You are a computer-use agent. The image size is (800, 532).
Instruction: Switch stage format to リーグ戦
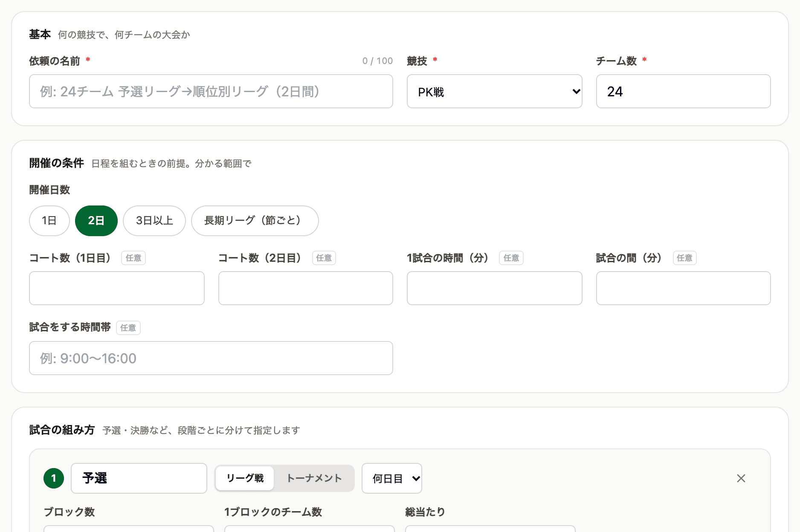(x=245, y=478)
